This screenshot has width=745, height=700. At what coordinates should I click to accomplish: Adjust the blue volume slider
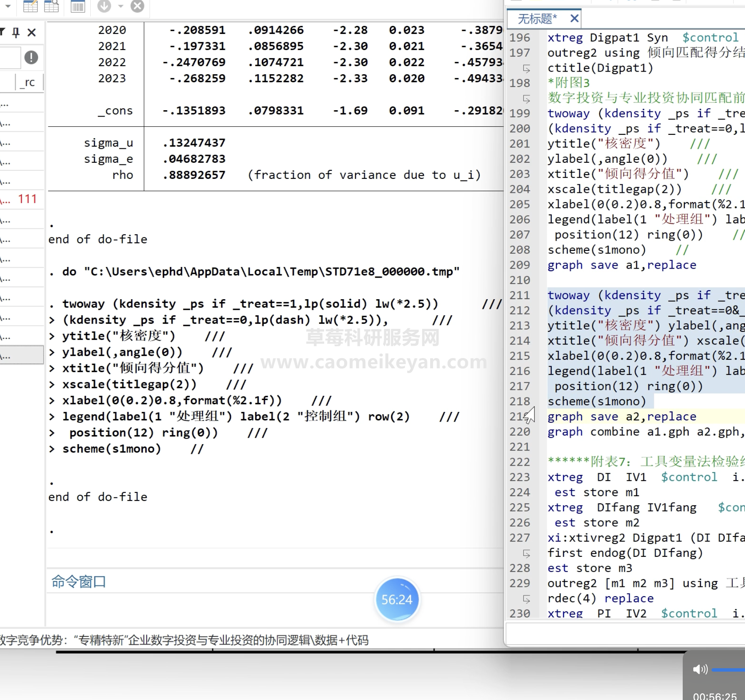[728, 670]
